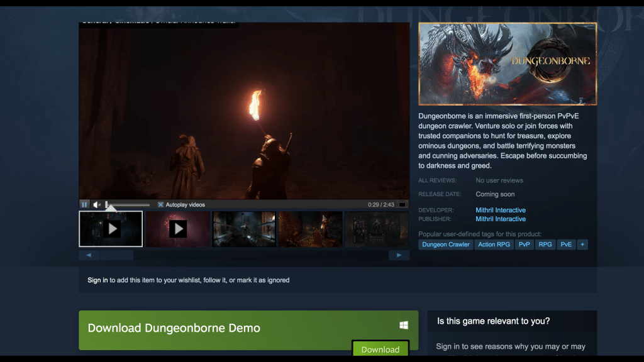Screen dimensions: 644x362
Task: Click the left arrow of thumbnail strip
Action: tap(89, 255)
